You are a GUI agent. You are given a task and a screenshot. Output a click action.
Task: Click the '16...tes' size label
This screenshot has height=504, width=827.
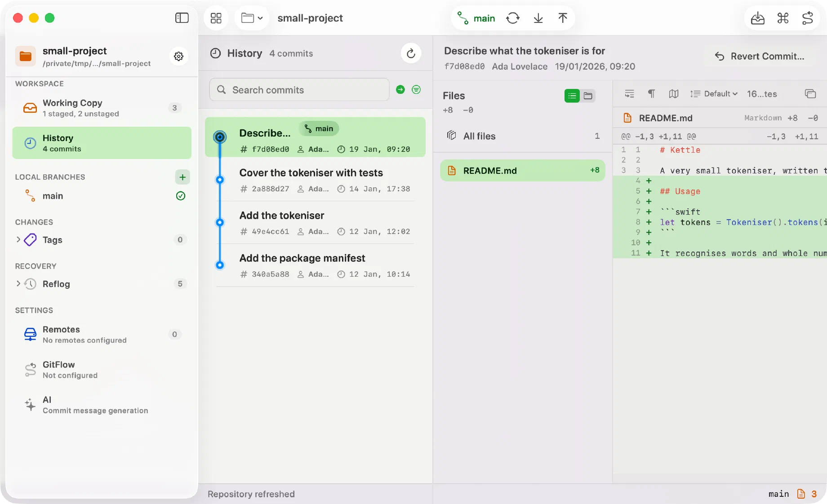762,94
